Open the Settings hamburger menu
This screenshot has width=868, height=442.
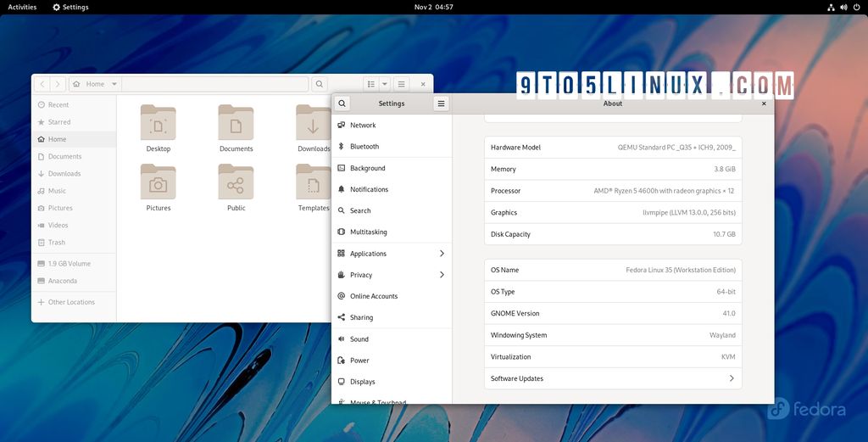point(441,104)
